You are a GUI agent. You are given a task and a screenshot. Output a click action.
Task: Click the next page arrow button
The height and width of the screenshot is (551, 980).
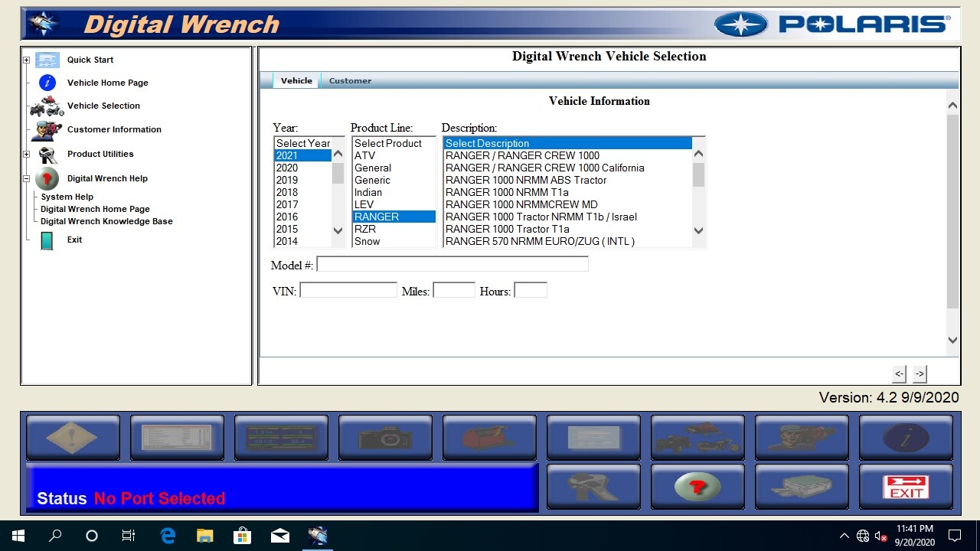920,373
